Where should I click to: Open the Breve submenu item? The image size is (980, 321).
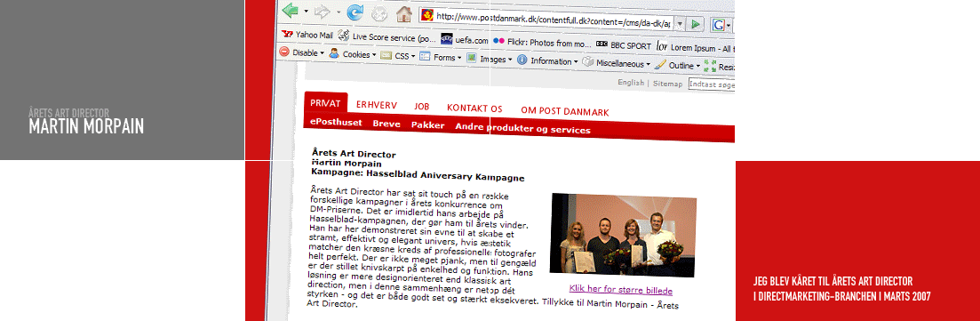point(386,124)
